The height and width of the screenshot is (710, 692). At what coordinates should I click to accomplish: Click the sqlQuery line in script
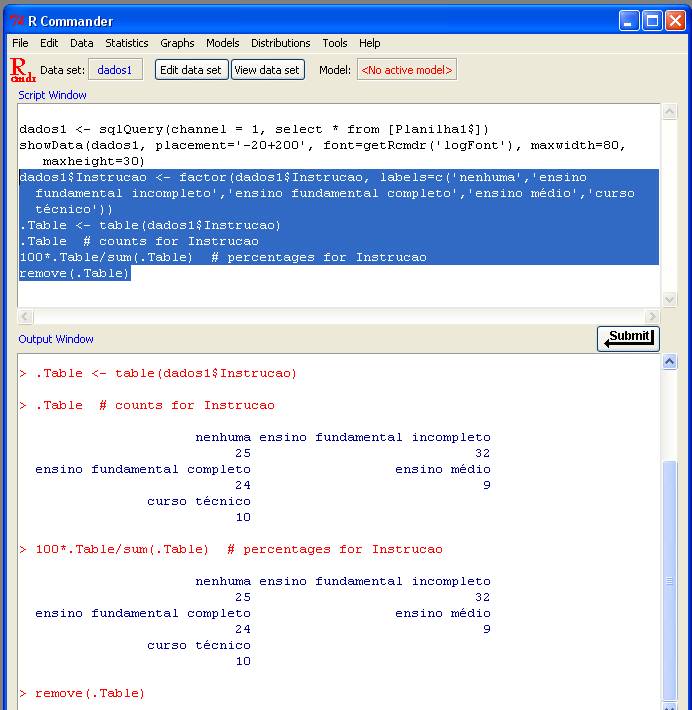pyautogui.click(x=254, y=129)
